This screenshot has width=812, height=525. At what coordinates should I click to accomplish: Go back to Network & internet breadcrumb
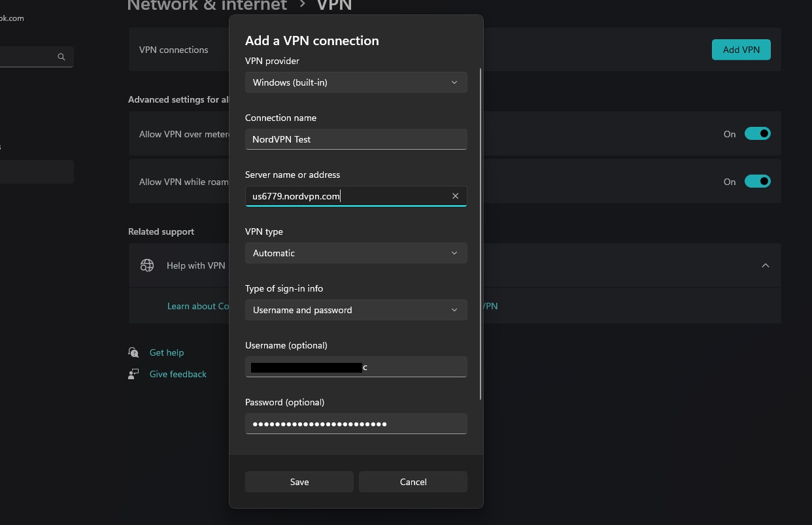[x=207, y=6]
